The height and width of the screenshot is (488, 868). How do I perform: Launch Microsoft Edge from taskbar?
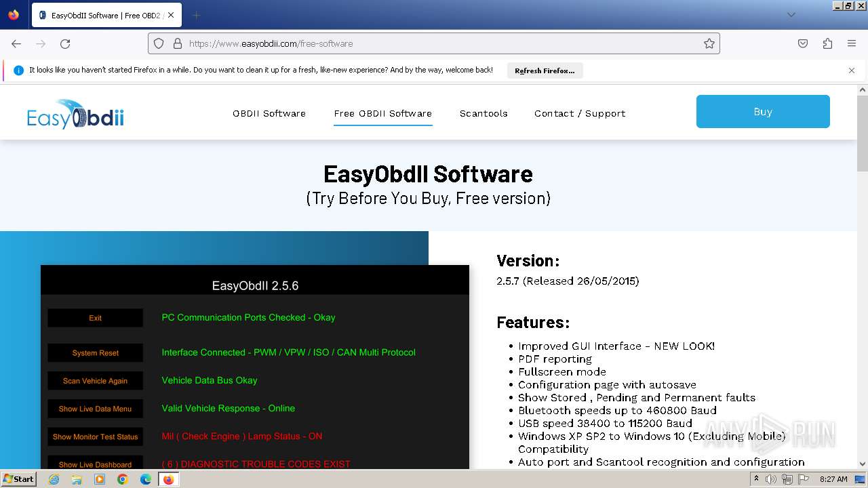point(146,479)
